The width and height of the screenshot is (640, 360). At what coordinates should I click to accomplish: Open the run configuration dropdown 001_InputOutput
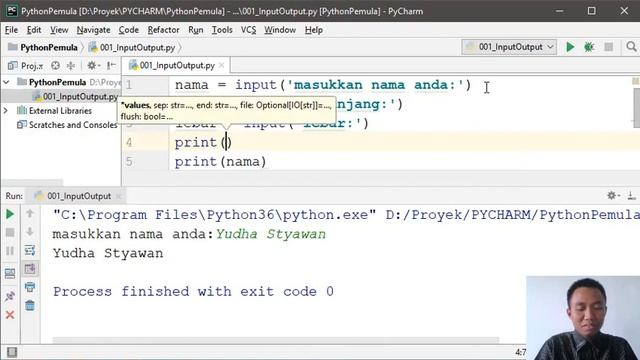tap(509, 47)
